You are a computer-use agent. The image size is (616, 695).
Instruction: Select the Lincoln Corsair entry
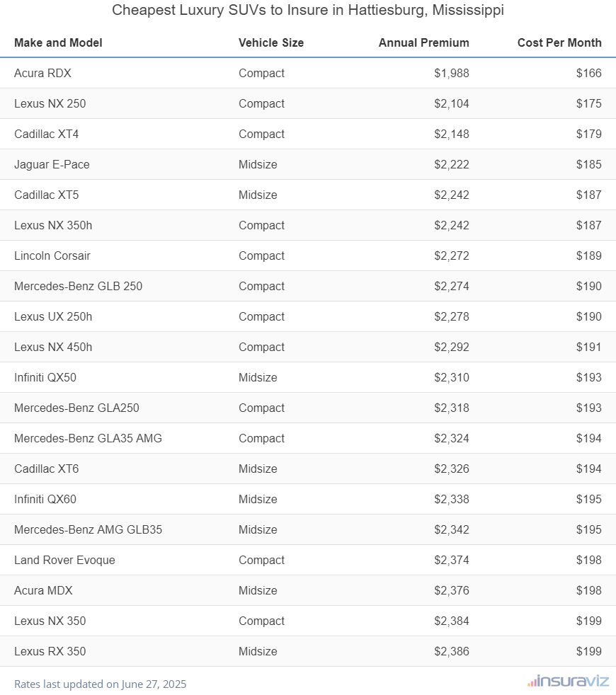pyautogui.click(x=52, y=255)
